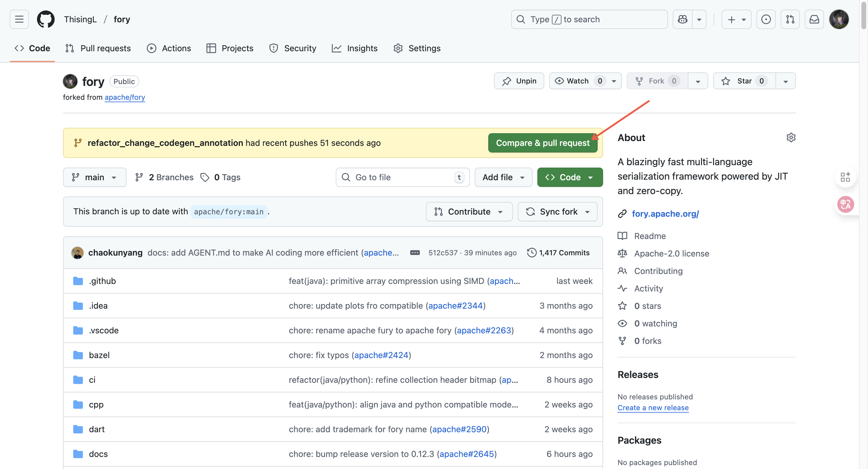
Task: Open the main branch selector dropdown
Action: (94, 177)
